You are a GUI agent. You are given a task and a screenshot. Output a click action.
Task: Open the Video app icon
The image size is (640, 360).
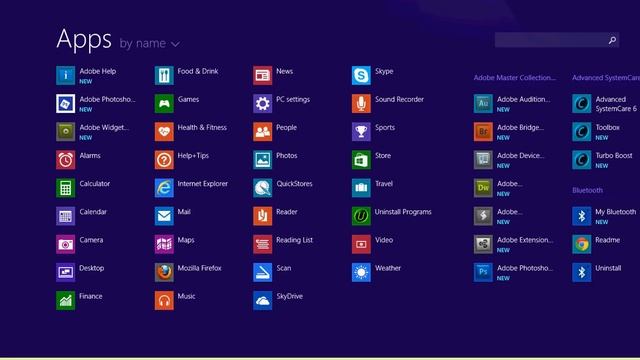[361, 244]
